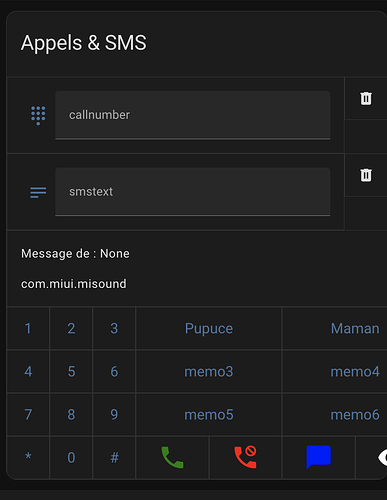
Task: Select the Maman contact memo
Action: click(355, 328)
